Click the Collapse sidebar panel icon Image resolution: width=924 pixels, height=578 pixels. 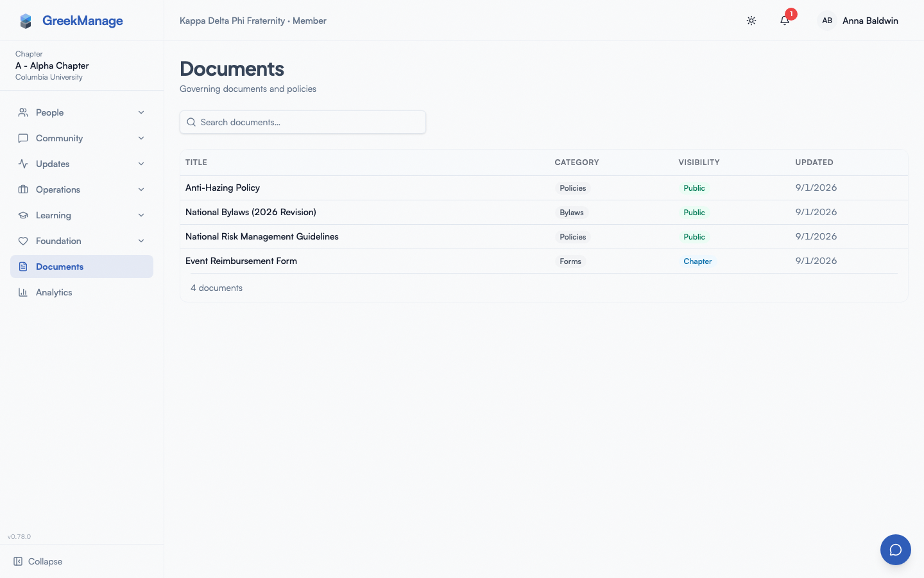tap(18, 561)
